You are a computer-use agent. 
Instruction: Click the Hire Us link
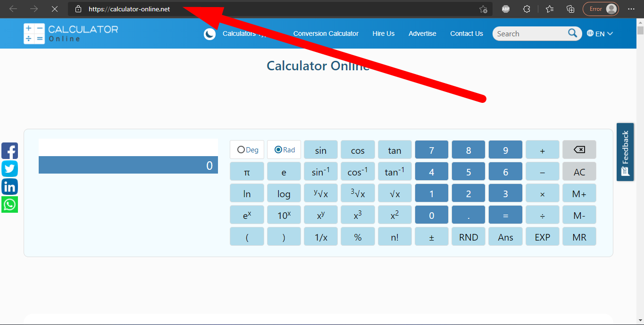[383, 33]
